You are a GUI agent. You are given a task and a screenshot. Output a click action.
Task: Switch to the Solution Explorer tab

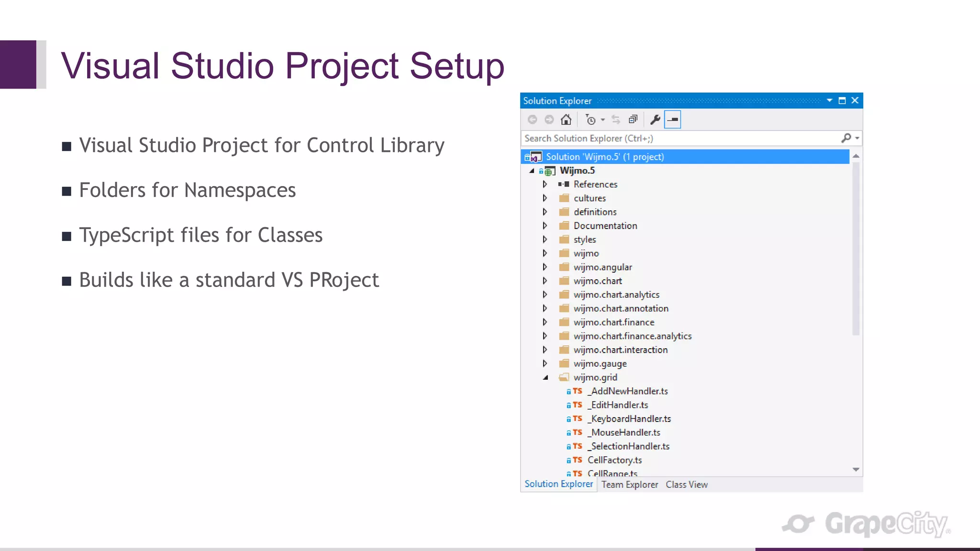pos(558,484)
